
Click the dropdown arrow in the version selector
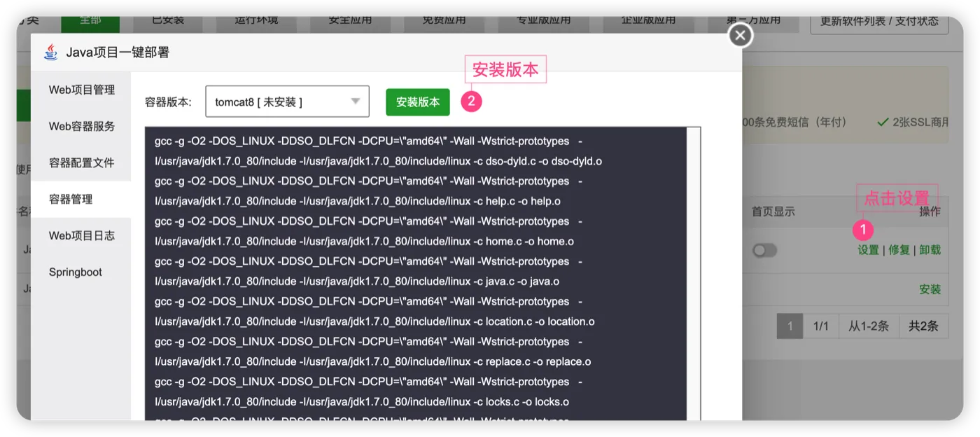tap(355, 102)
